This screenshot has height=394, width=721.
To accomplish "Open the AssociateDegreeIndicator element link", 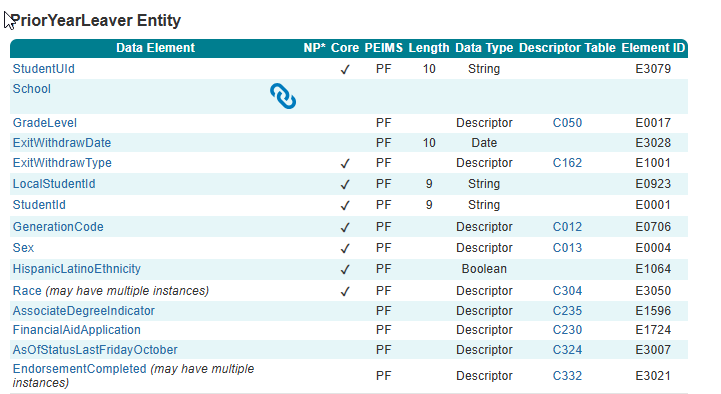I will (x=84, y=311).
